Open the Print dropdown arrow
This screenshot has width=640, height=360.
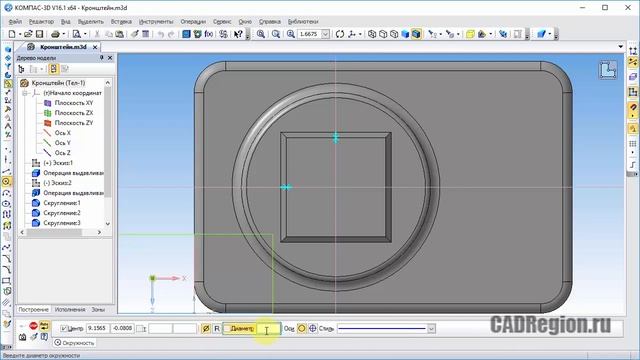(x=64, y=34)
